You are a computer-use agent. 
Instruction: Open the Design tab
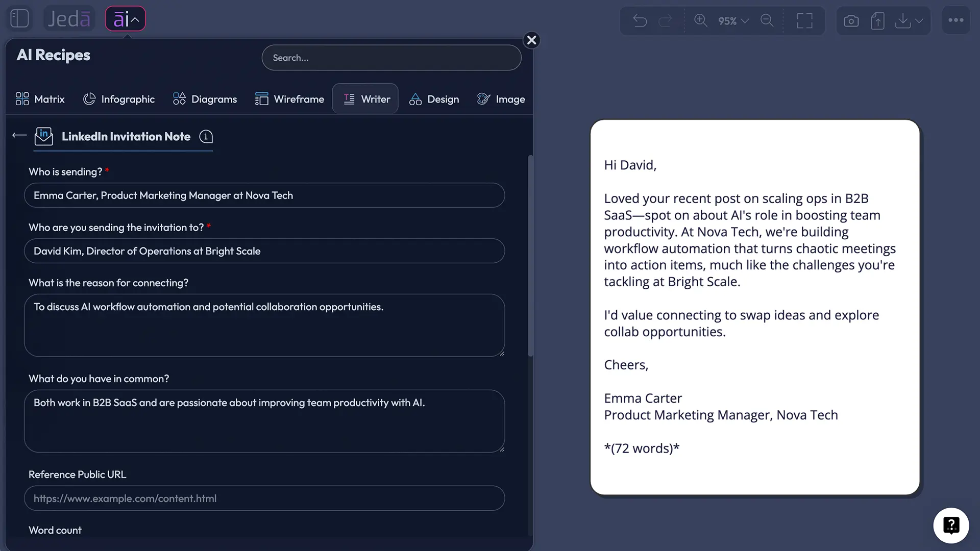click(434, 99)
